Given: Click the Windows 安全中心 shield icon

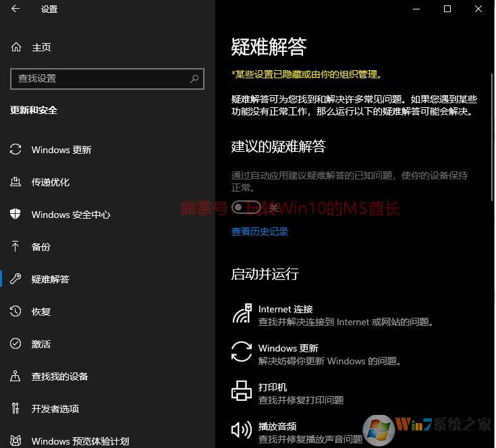Looking at the screenshot, I should [x=15, y=214].
